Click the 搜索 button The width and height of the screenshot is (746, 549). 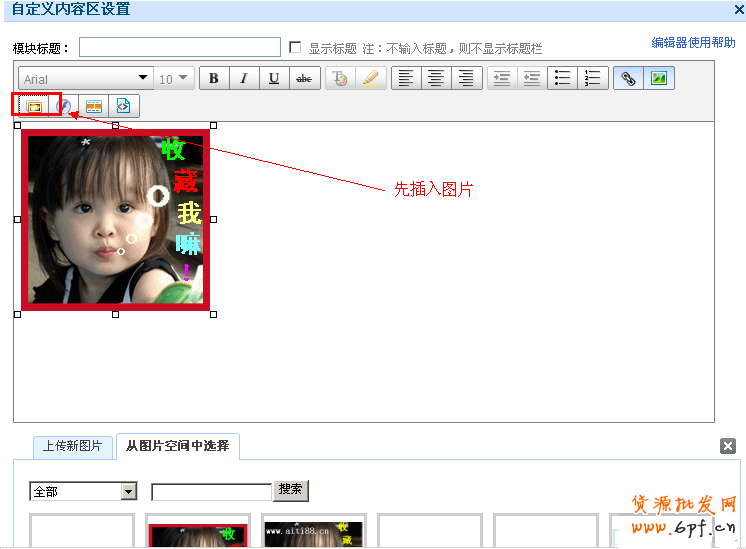click(x=291, y=490)
